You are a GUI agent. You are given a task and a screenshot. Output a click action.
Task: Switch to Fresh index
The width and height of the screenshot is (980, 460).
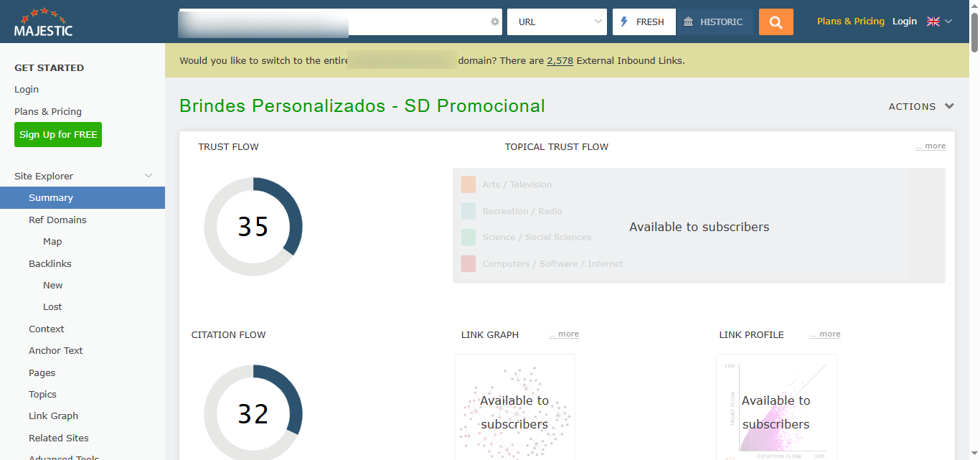coord(644,22)
